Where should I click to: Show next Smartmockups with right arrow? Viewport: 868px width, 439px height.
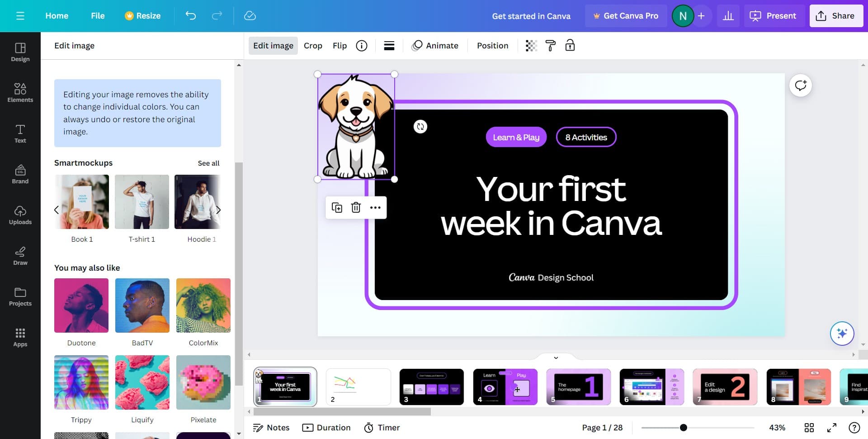(218, 210)
